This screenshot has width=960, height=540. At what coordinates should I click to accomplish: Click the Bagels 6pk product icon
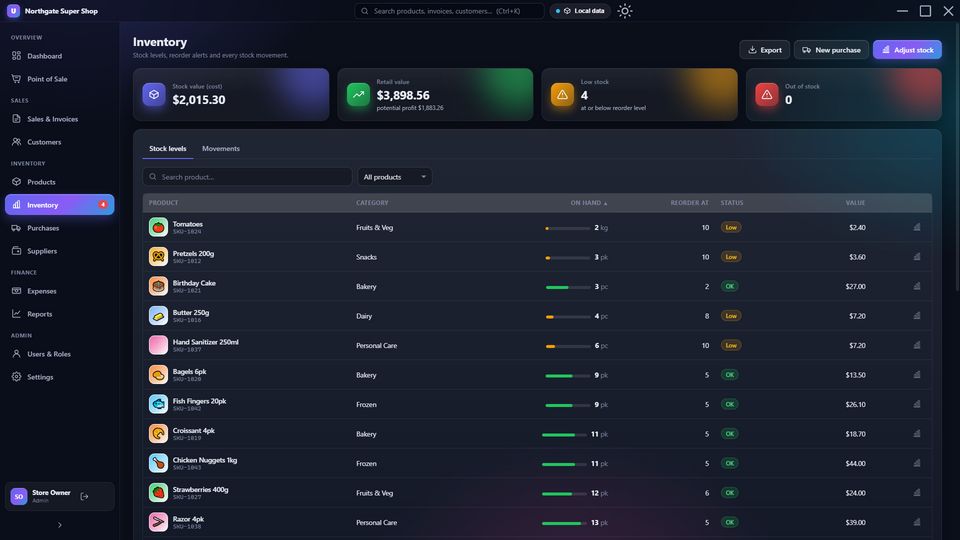158,374
